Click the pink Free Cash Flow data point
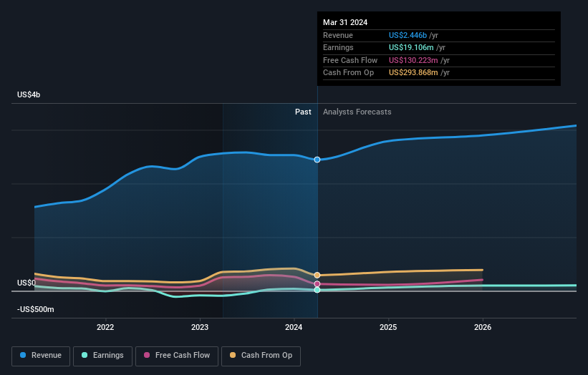588x375 pixels. (317, 284)
